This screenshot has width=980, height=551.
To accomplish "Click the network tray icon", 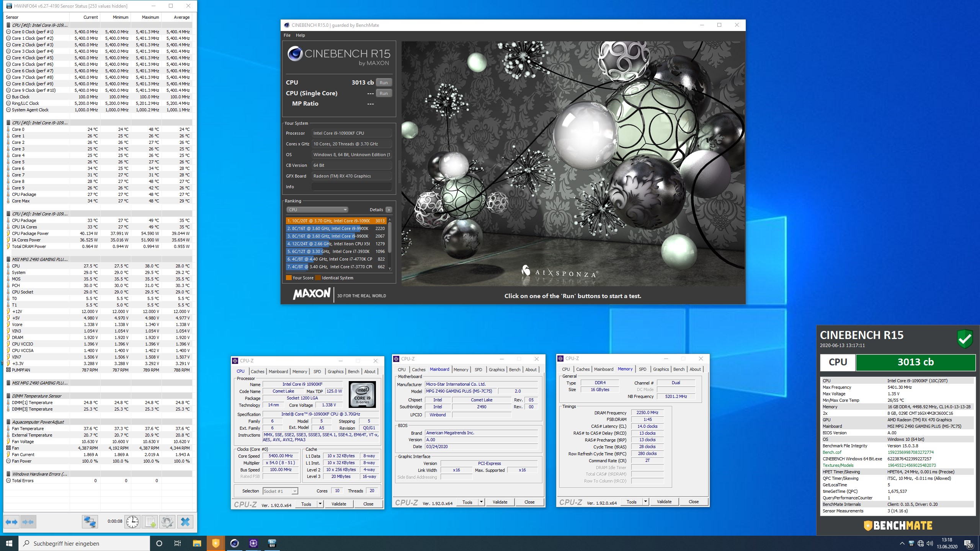I will coord(921,543).
